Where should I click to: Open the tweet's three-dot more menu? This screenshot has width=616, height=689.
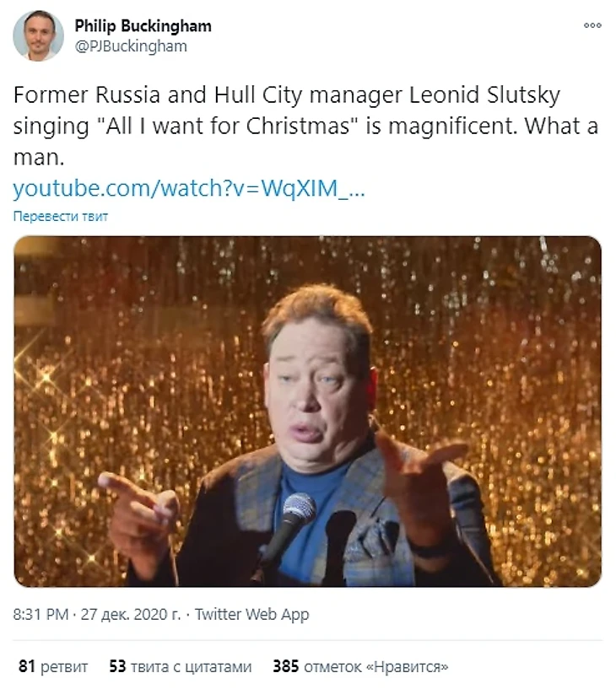(x=592, y=25)
